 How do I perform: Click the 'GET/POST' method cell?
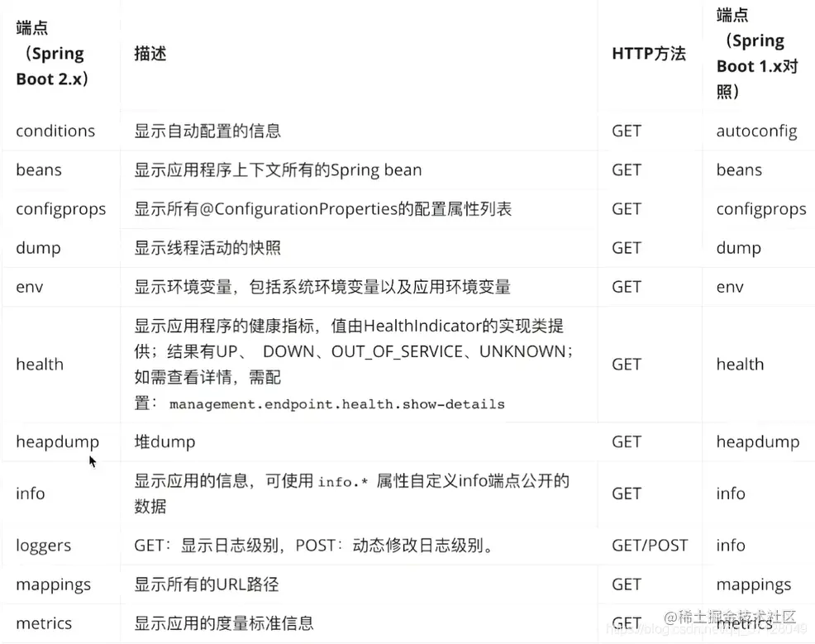650,546
